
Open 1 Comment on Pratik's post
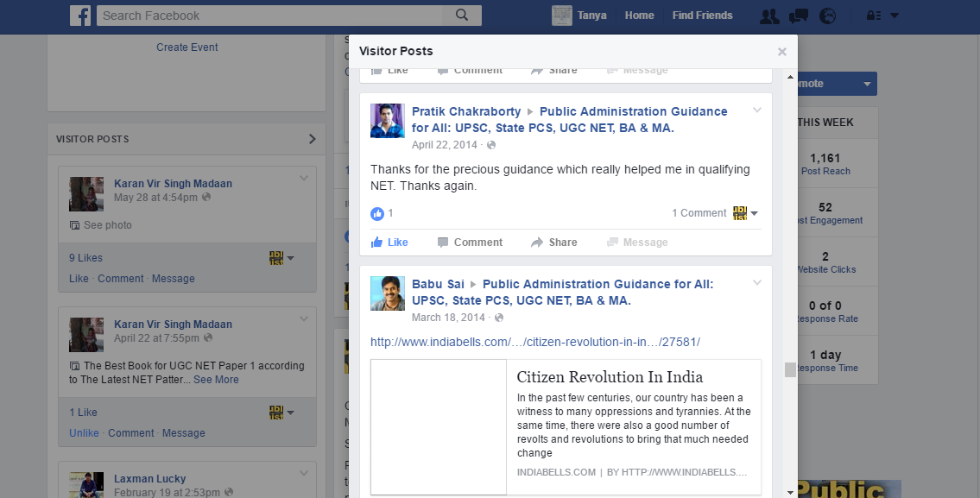click(699, 213)
